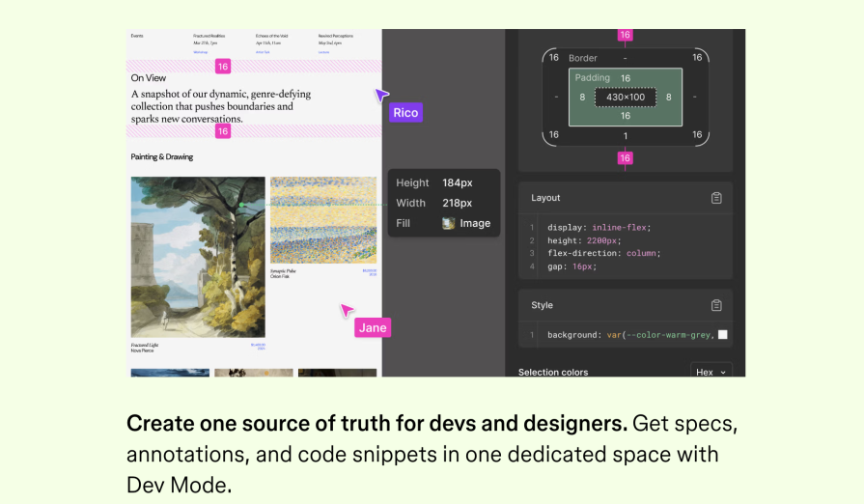Select the large landscape painting thumbnail
This screenshot has height=504, width=864.
[x=198, y=257]
